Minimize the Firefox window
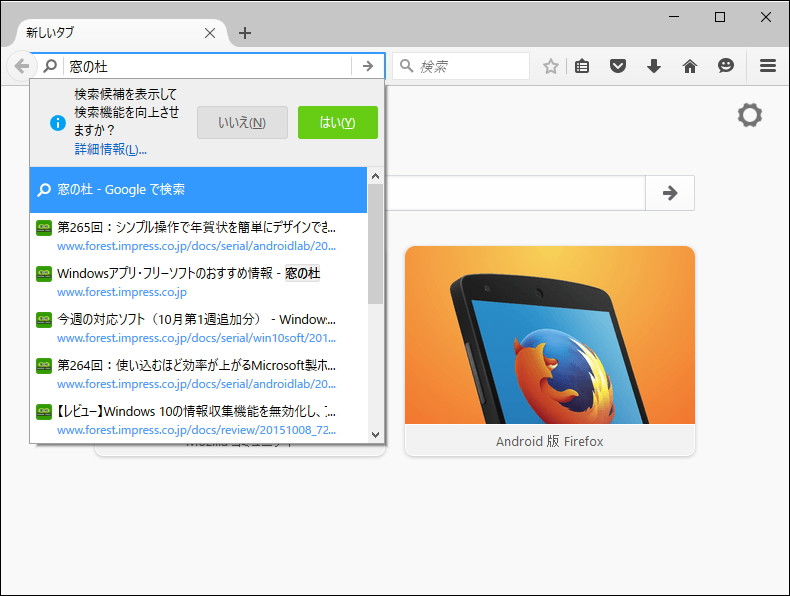The height and width of the screenshot is (596, 790). tap(674, 17)
